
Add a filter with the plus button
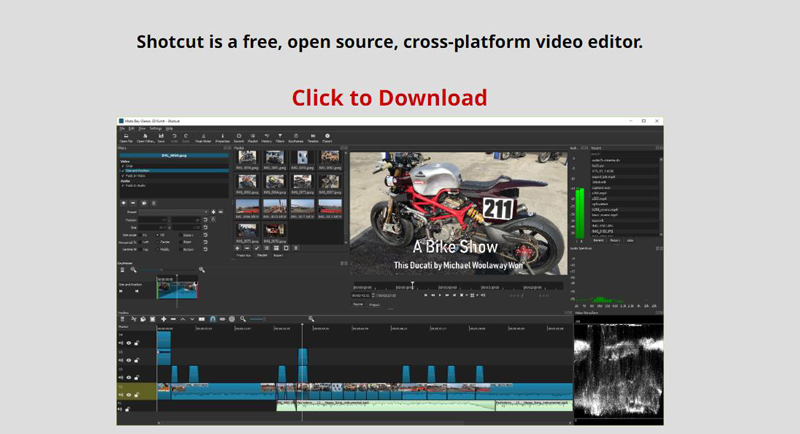123,203
